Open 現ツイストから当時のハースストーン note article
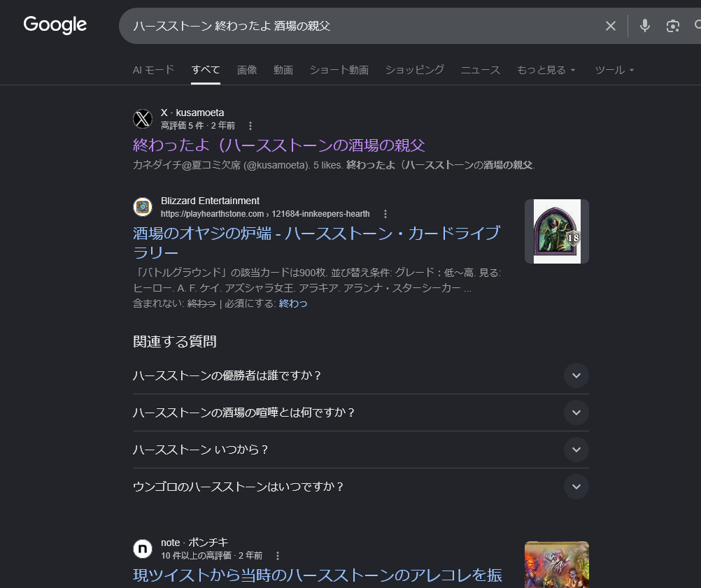 coord(318,575)
